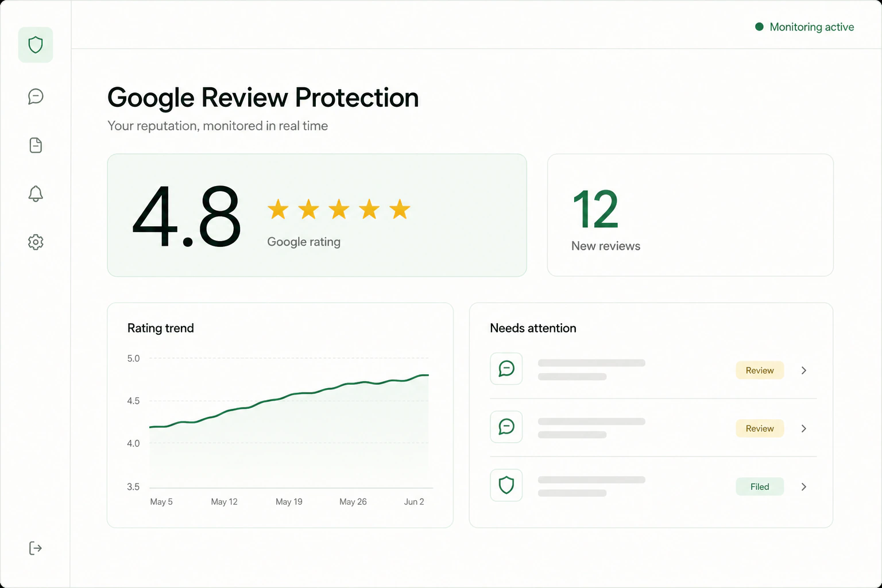Expand the Filed row chevron
The width and height of the screenshot is (882, 588).
[804, 487]
